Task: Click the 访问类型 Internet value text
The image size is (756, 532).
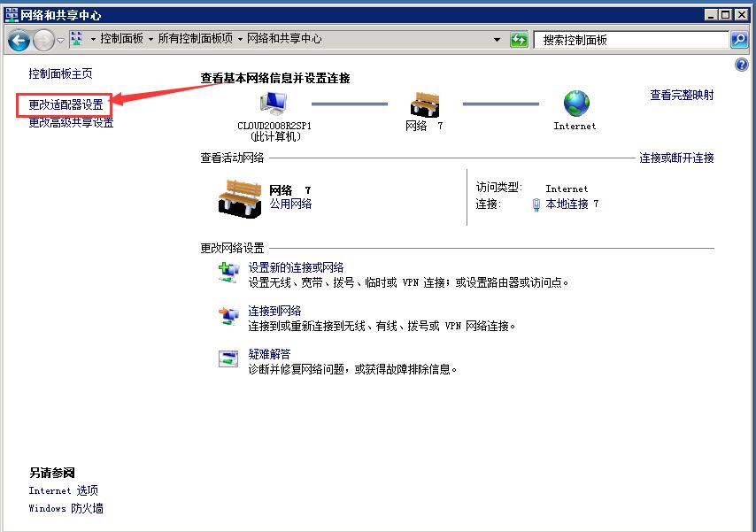Action: (x=567, y=189)
